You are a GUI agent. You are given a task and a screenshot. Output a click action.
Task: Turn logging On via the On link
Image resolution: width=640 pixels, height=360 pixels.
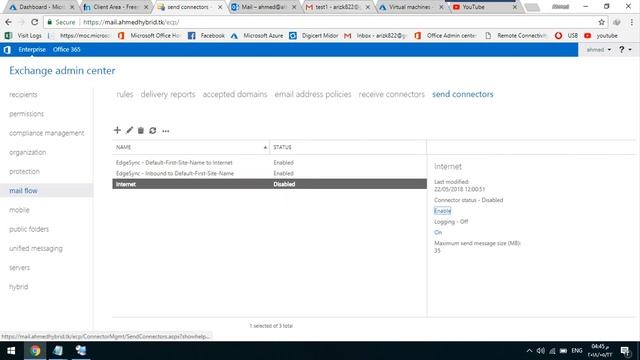click(438, 232)
